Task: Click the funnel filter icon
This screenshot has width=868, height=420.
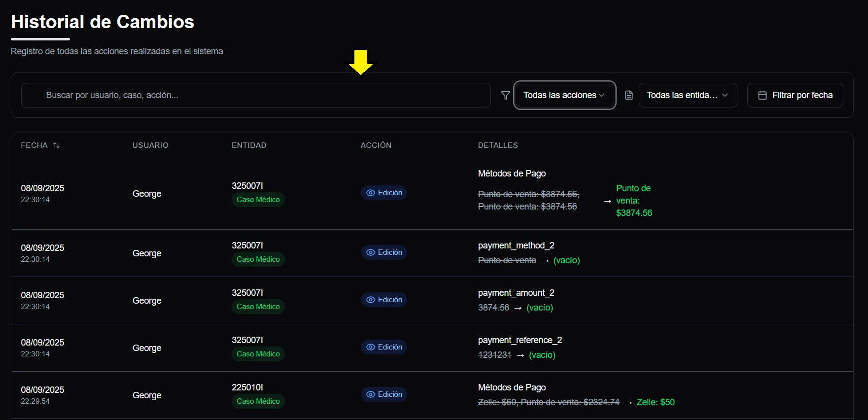Action: (505, 95)
